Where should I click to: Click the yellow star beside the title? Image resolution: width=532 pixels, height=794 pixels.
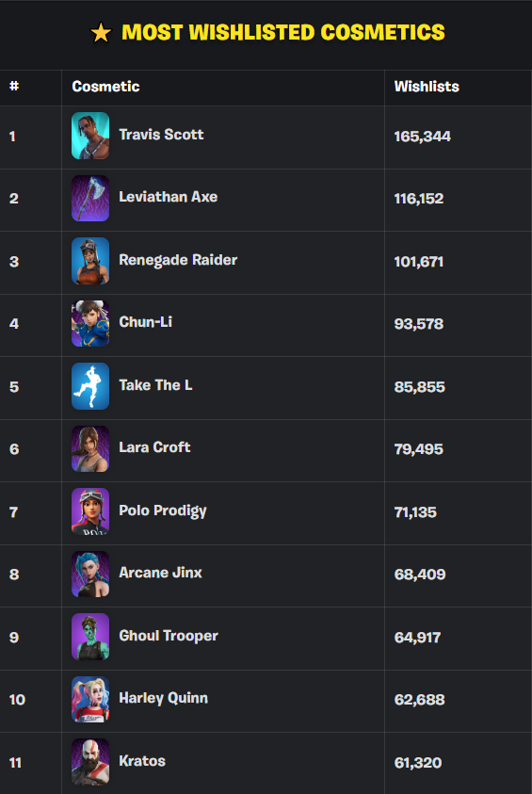[x=101, y=33]
